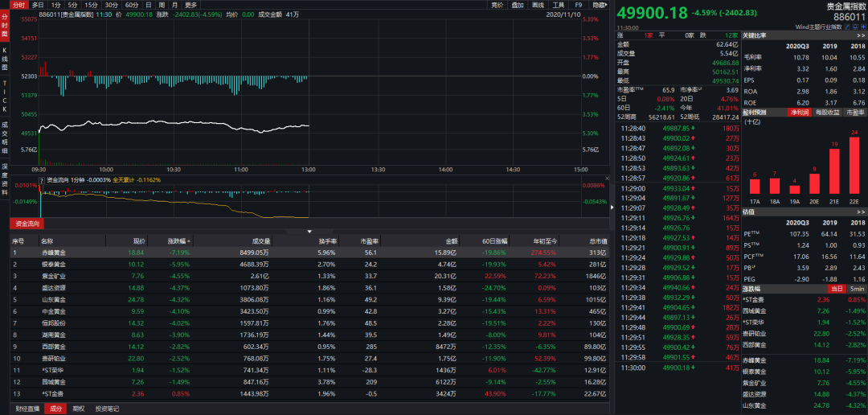Toggle 5min in the 涨跌幅 panel
Screen dimensions: 868x415
(x=858, y=288)
